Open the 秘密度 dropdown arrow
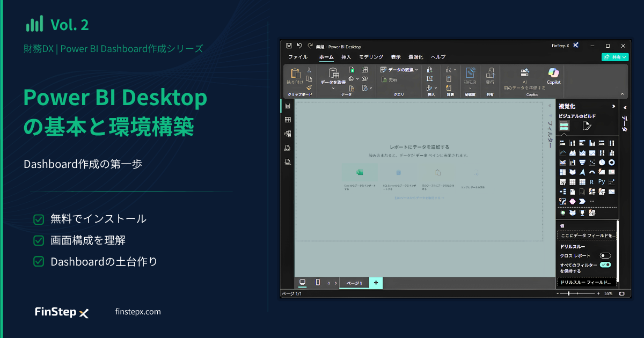 coord(470,89)
